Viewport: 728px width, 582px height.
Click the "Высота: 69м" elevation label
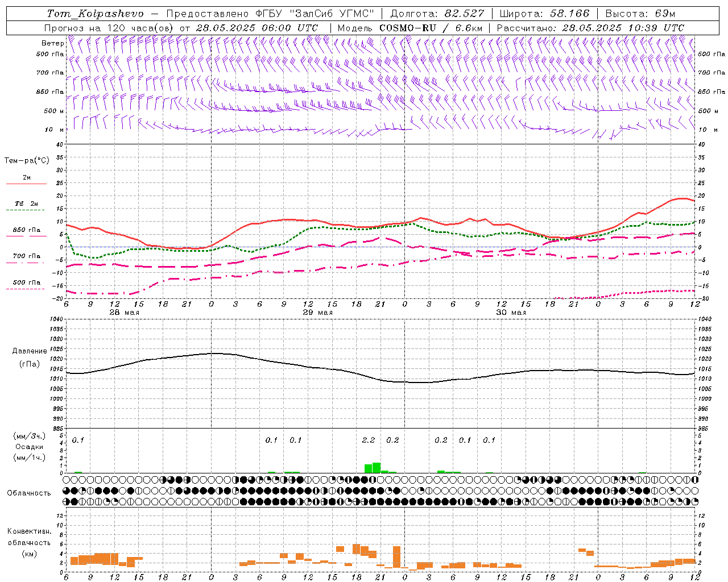pos(640,13)
